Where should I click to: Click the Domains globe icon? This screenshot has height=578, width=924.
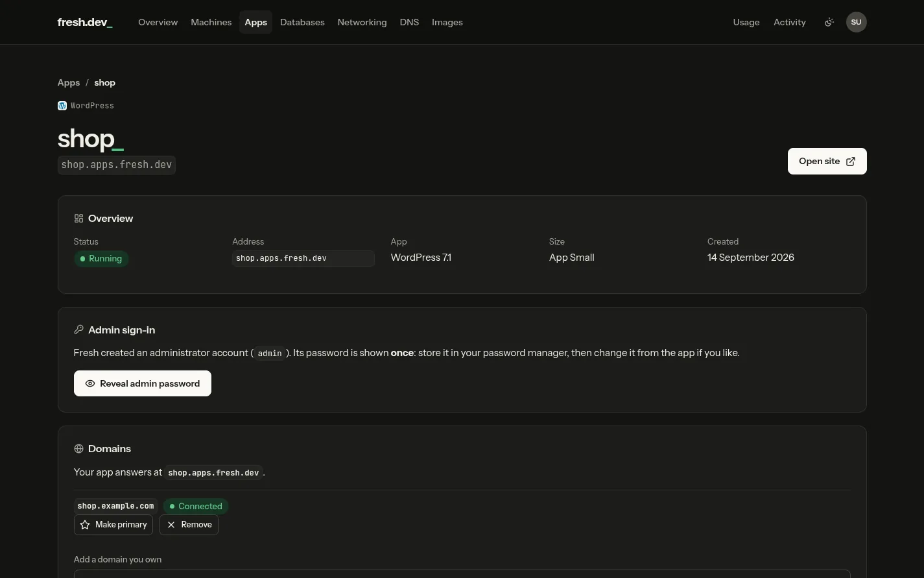78,449
